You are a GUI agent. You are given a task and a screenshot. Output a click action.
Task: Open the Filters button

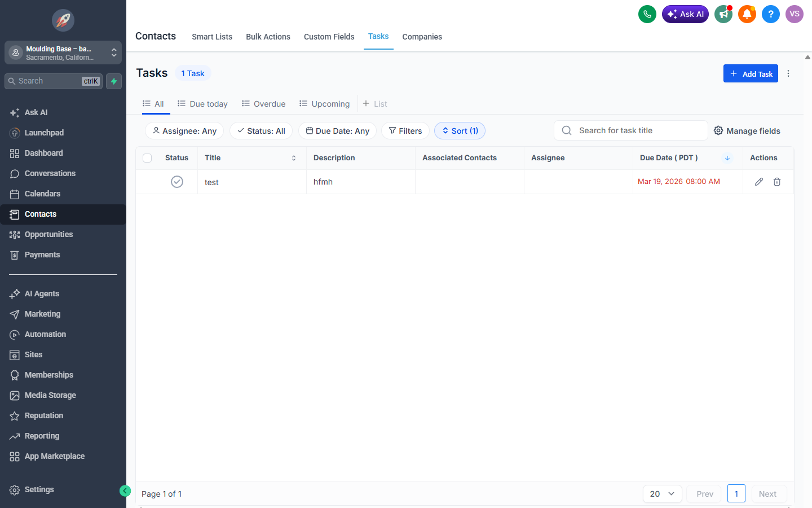405,131
